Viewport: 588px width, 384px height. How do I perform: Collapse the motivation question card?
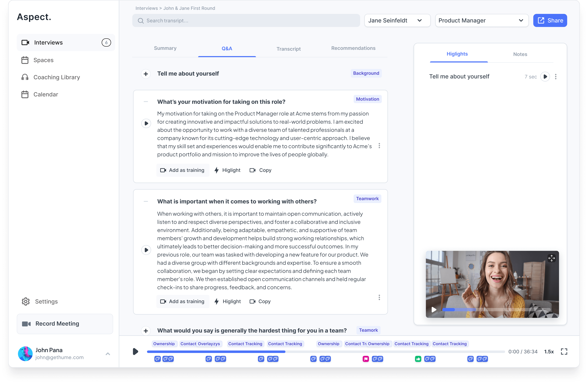[x=146, y=102]
